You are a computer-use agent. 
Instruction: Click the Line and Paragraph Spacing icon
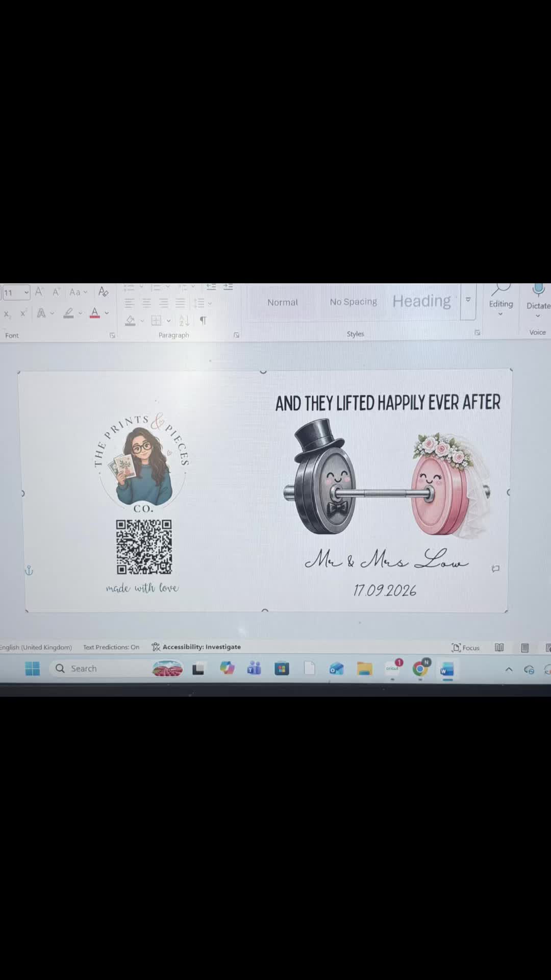(199, 303)
